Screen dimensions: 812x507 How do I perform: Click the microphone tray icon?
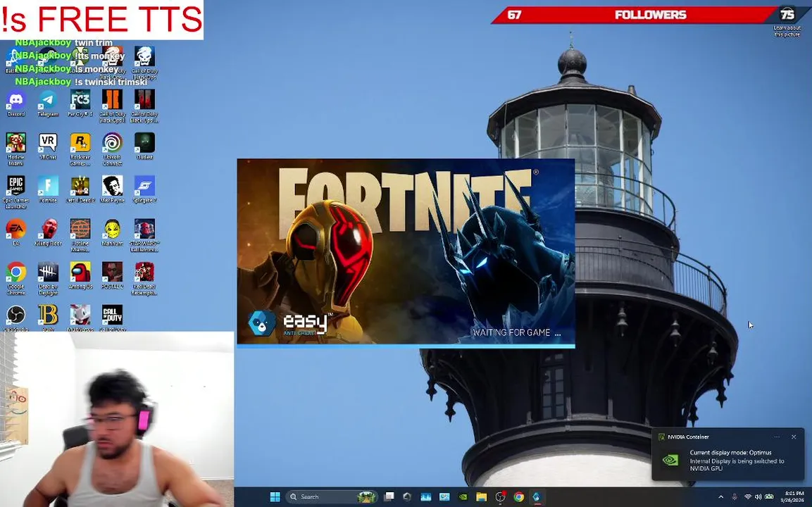(x=735, y=497)
